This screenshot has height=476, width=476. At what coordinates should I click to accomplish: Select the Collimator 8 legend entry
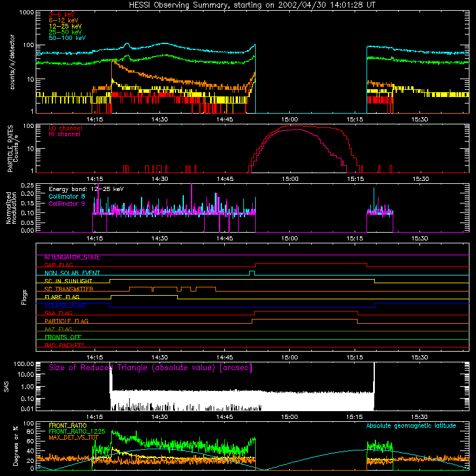click(67, 196)
